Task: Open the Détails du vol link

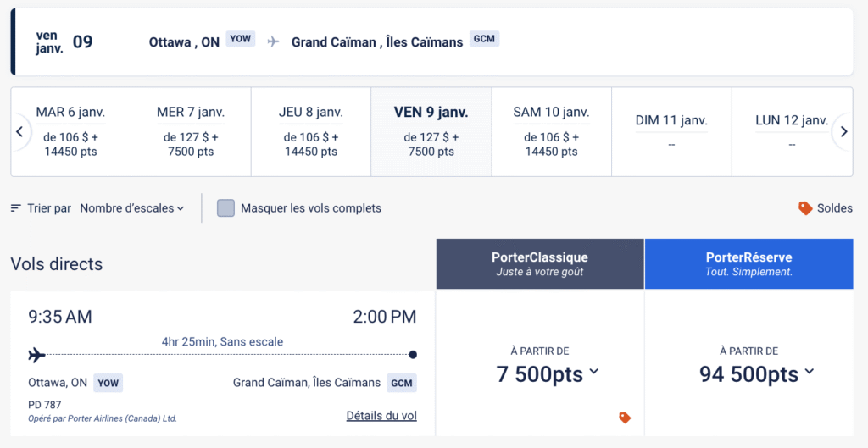Action: pos(381,416)
